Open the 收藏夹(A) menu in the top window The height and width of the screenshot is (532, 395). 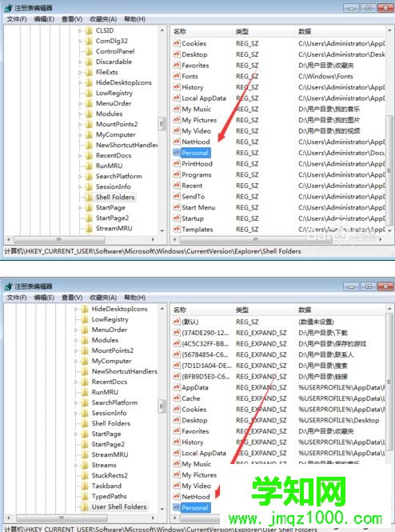103,19
